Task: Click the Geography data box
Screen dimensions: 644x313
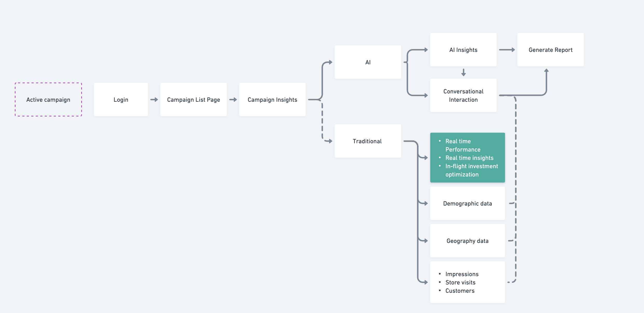Action: click(x=468, y=241)
